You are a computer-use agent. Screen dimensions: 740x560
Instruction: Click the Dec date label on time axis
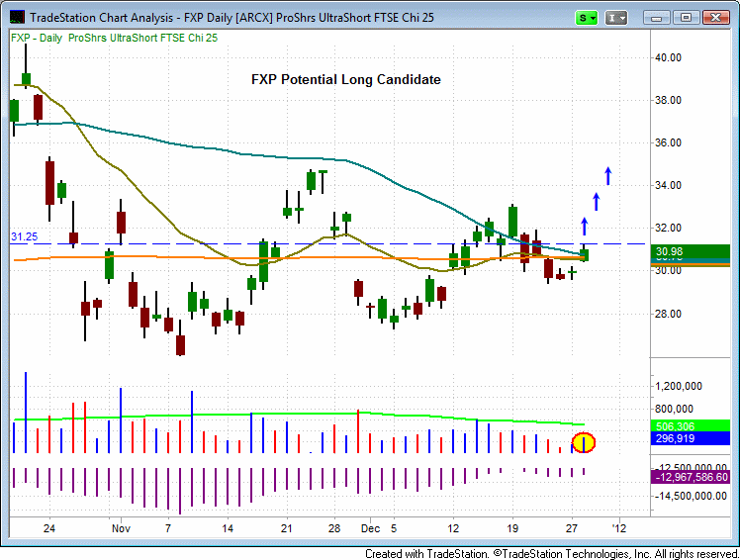[x=370, y=528]
